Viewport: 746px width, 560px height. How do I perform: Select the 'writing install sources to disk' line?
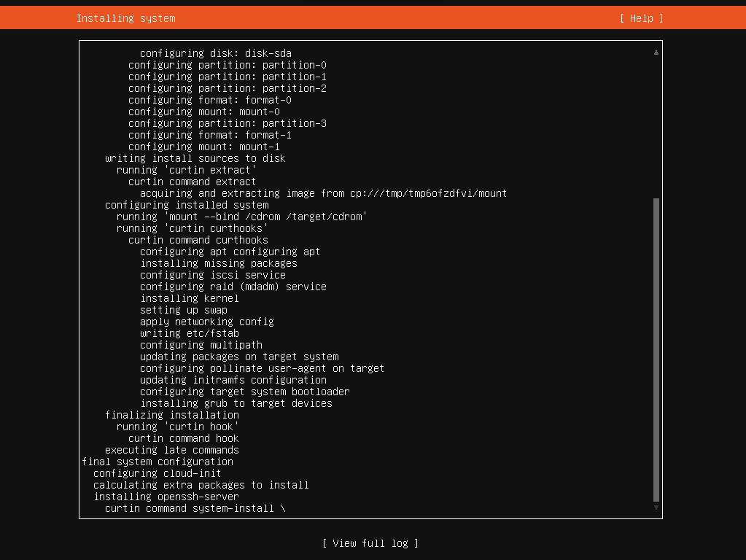195,158
